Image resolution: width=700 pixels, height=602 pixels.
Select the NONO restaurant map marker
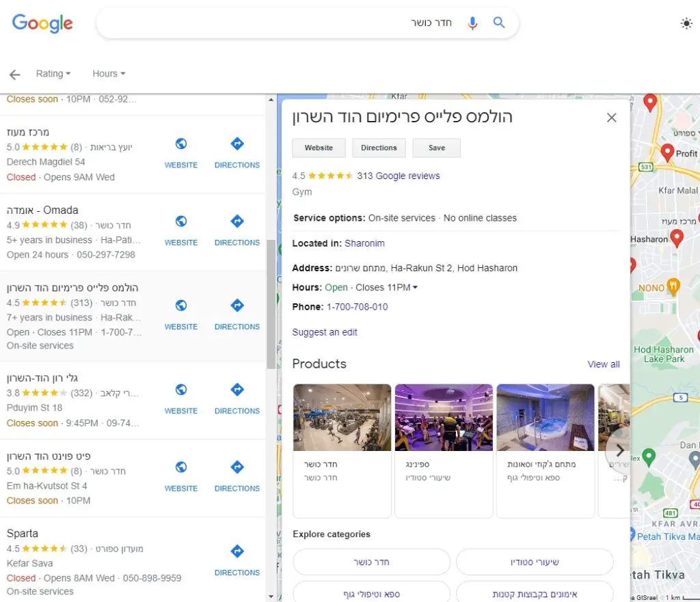pos(673,287)
